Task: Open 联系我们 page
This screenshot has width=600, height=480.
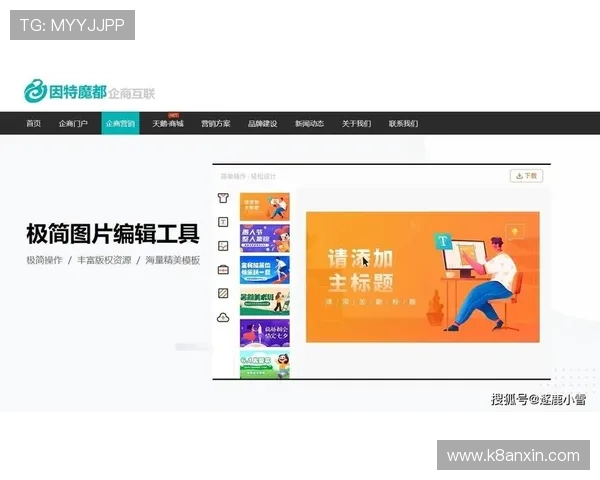Action: coord(403,124)
